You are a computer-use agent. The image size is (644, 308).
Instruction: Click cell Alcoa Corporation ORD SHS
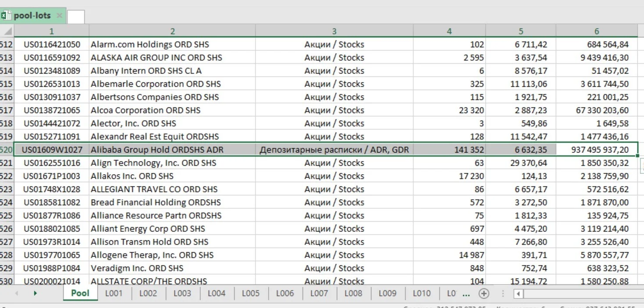pos(172,110)
